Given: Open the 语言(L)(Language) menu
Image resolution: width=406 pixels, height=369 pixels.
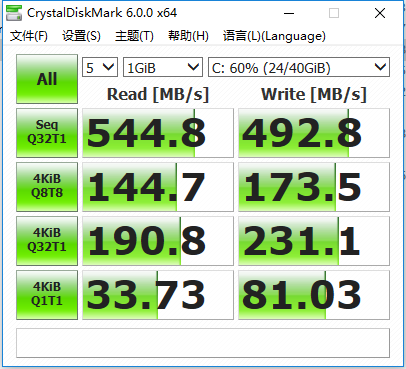Looking at the screenshot, I should pyautogui.click(x=274, y=36).
